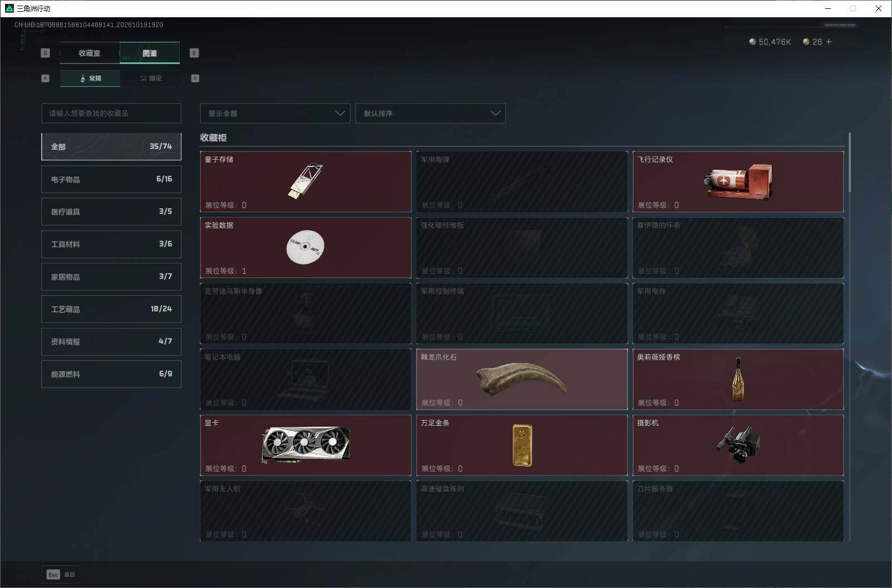Click the locked 军用炮弹 card
This screenshot has height=588, width=892.
[522, 182]
